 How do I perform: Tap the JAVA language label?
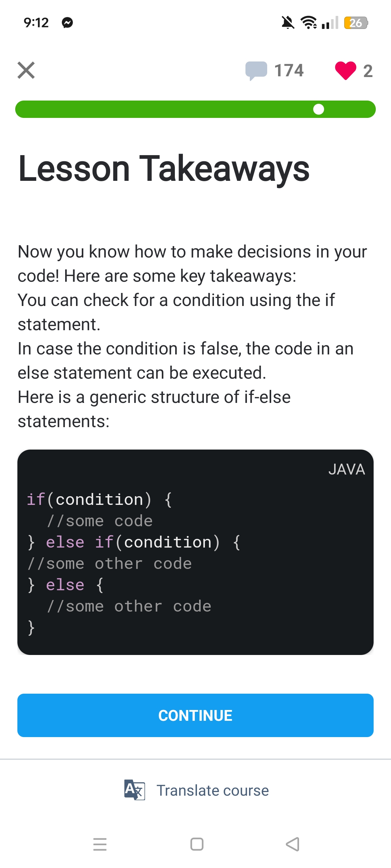coord(346,469)
